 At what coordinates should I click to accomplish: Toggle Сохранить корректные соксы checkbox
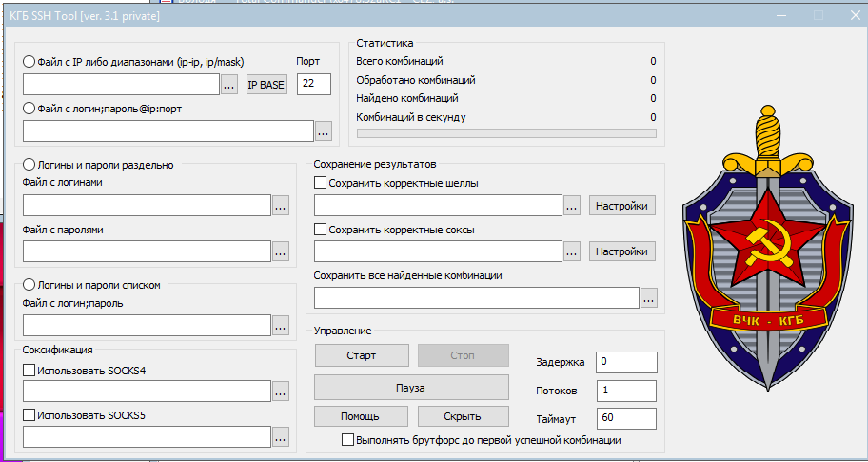321,230
